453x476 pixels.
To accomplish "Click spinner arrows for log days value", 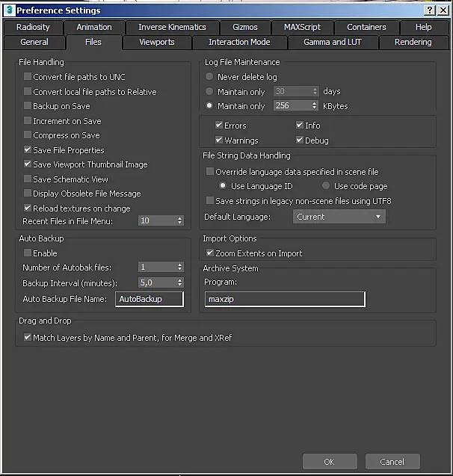I will (x=315, y=91).
